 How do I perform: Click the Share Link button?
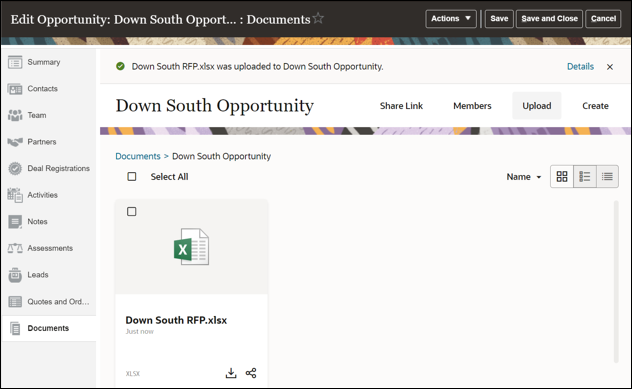click(x=401, y=106)
